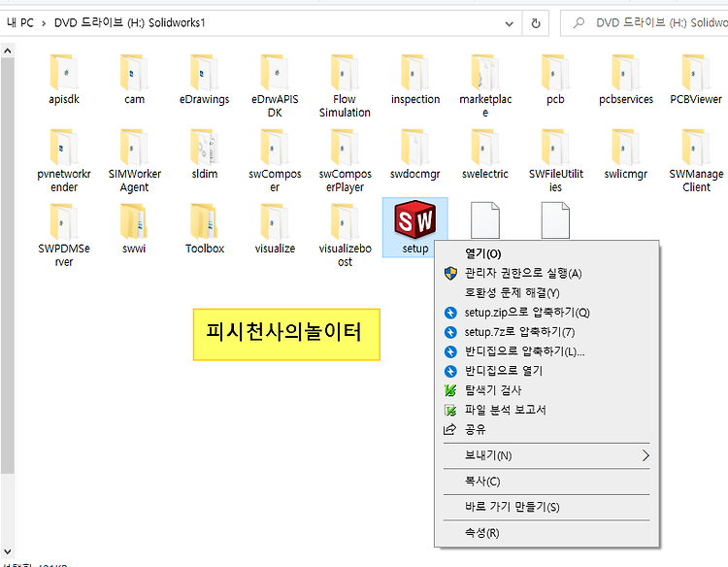This screenshot has width=728, height=567.
Task: Click the SolidWorks setup application icon
Action: [x=415, y=219]
